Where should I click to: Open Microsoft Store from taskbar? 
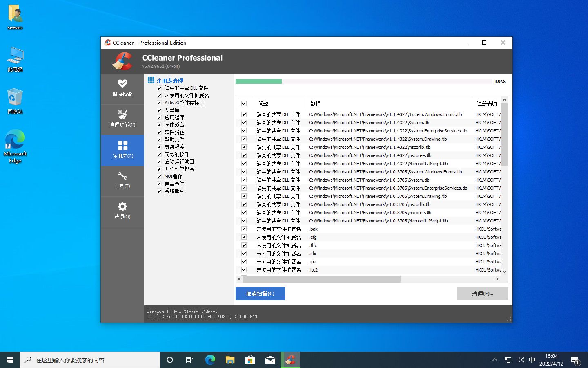pos(250,360)
